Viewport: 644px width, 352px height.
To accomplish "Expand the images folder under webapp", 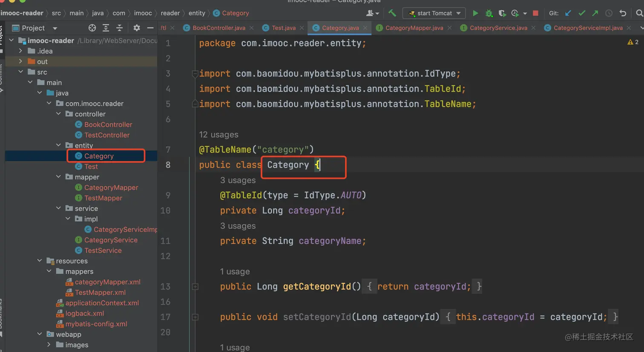I will click(49, 345).
